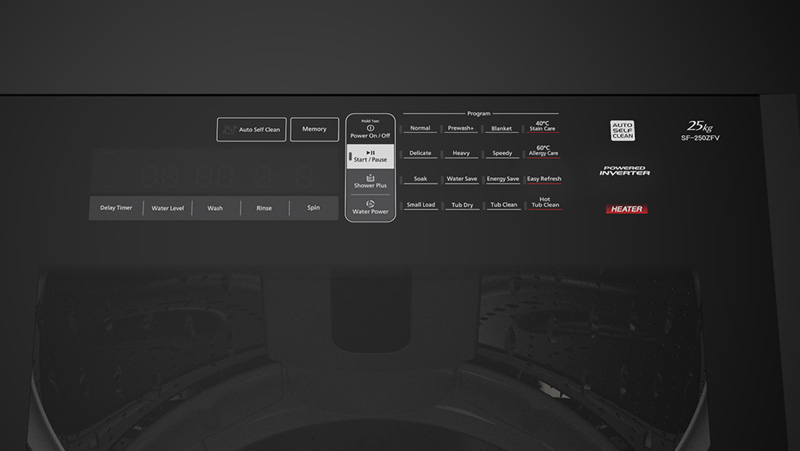
Task: Choose the Blanket program
Action: (x=502, y=128)
